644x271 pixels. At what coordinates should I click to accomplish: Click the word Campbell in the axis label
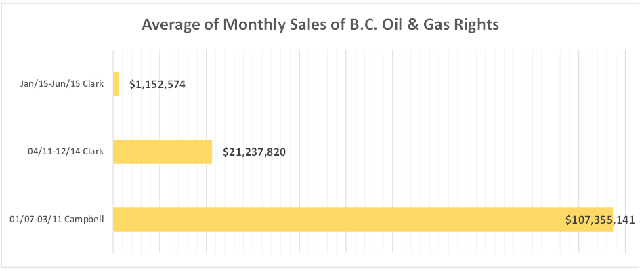click(x=85, y=220)
